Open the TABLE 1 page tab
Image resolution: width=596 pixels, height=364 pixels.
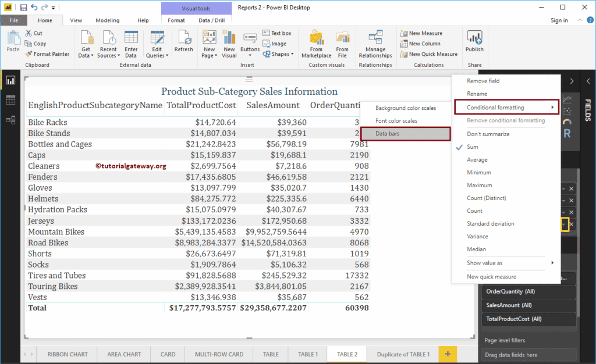click(307, 354)
